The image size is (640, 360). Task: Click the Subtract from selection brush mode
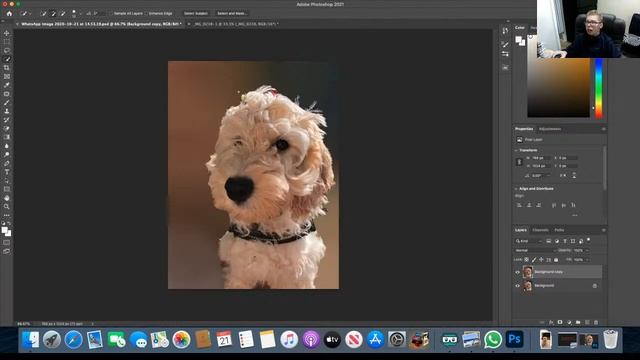point(62,13)
